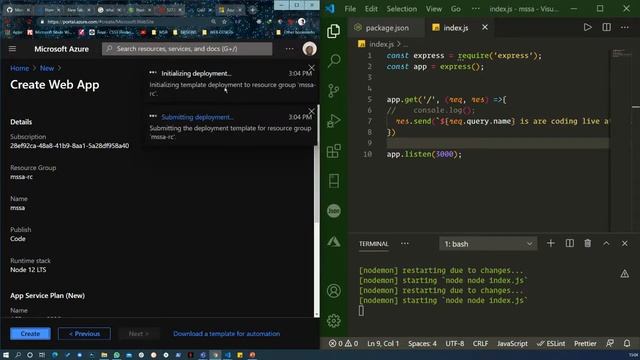This screenshot has height=360, width=640.
Task: Bookmark the page with star icon
Action: click(224, 22)
